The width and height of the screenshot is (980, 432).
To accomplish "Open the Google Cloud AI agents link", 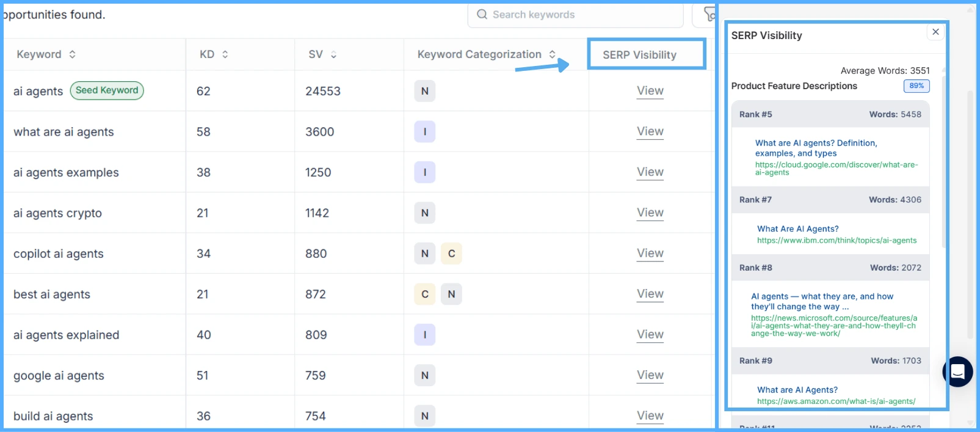I will click(816, 148).
